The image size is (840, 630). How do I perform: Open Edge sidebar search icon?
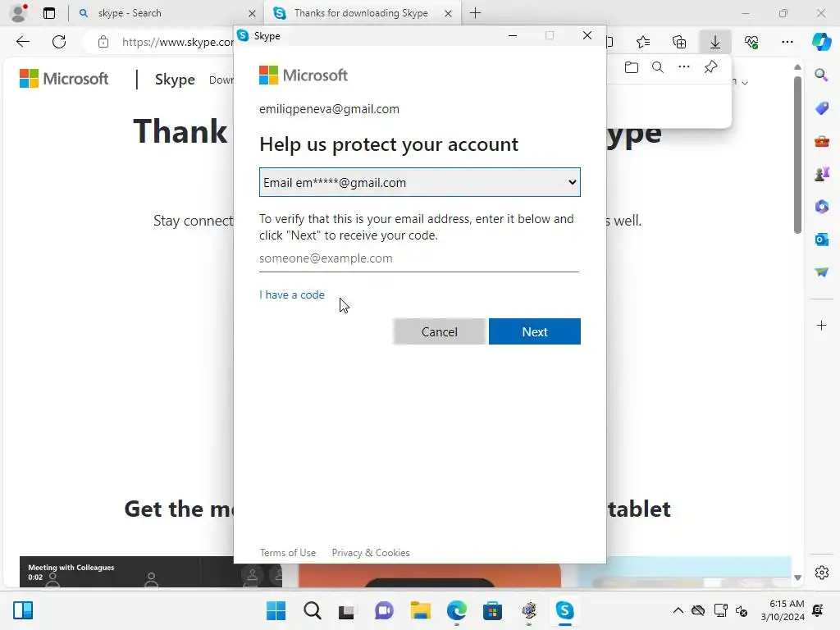pos(821,75)
